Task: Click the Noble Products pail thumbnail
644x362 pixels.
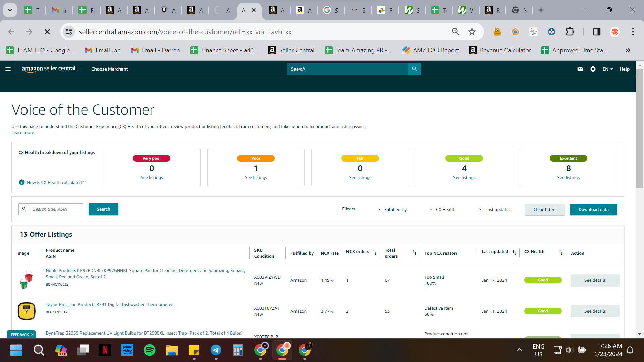Action: [x=26, y=280]
